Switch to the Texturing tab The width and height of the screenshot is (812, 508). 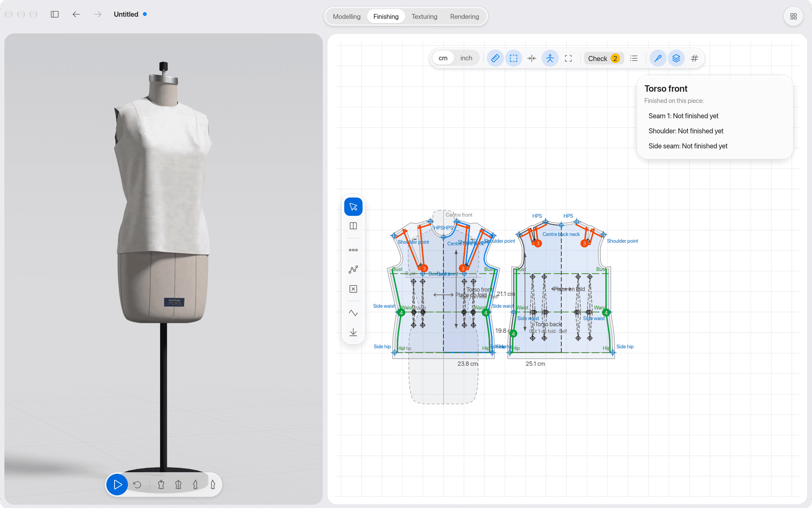[x=424, y=17]
